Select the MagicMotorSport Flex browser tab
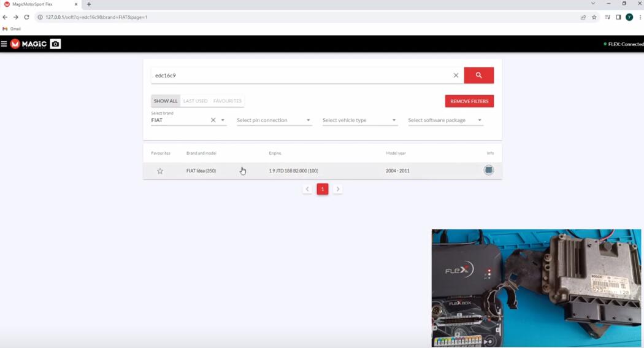Viewport: 644px width, 348px height. 40,4
